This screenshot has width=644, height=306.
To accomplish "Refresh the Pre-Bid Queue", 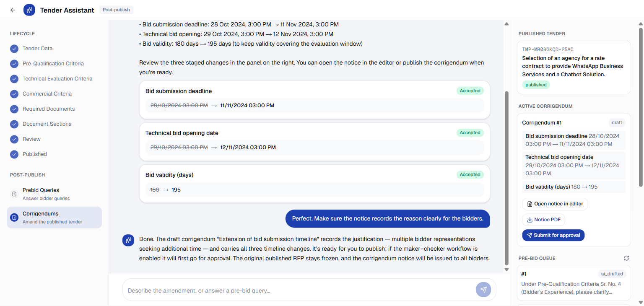I will (x=626, y=258).
